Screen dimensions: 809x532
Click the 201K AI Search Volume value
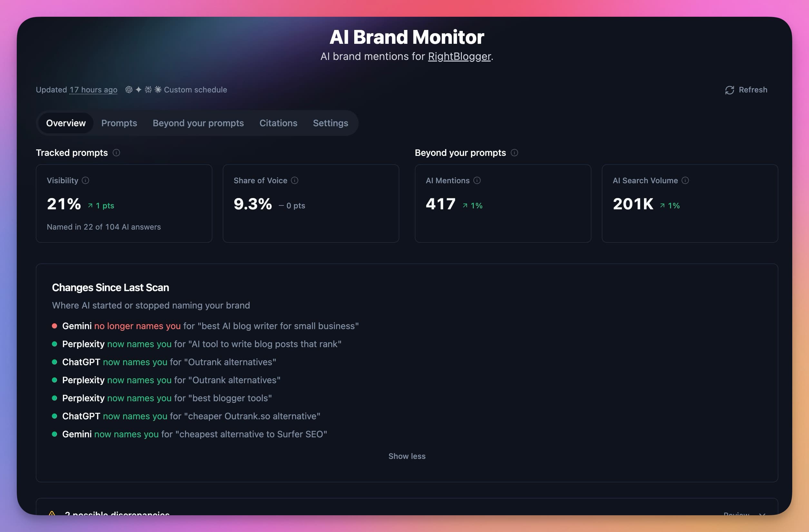[633, 204]
